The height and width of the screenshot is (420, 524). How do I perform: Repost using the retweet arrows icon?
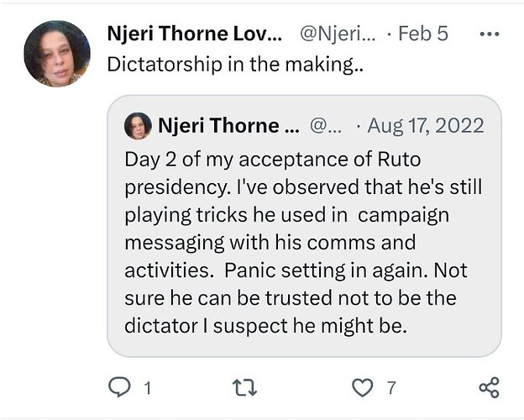tap(244, 387)
